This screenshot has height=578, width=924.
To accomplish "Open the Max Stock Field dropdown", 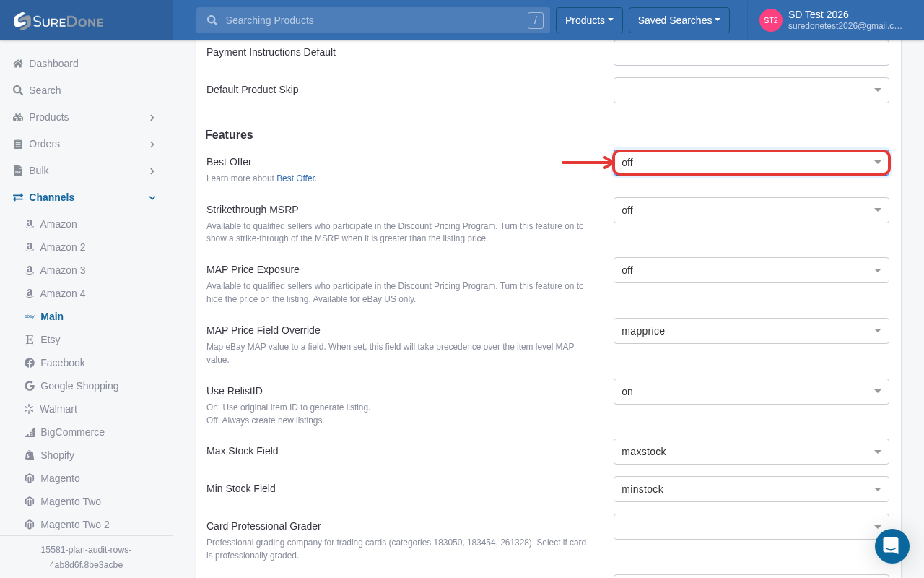I will (751, 452).
